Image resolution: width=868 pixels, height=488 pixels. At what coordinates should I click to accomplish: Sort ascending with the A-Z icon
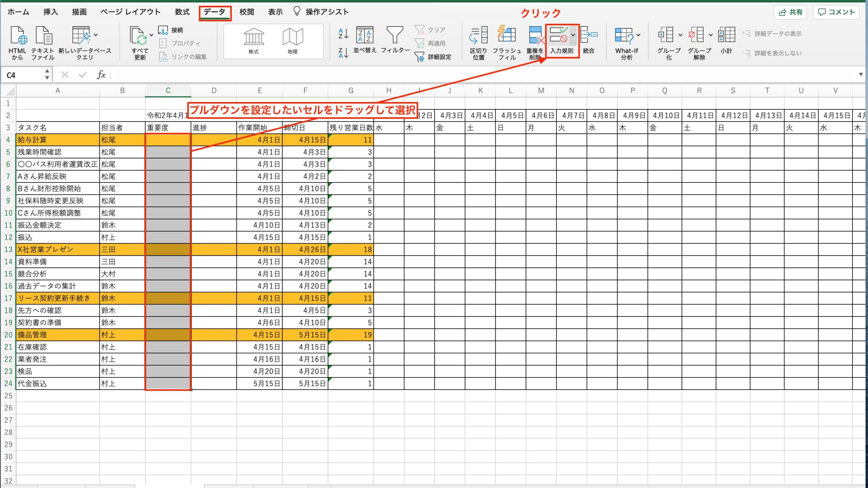pos(343,34)
